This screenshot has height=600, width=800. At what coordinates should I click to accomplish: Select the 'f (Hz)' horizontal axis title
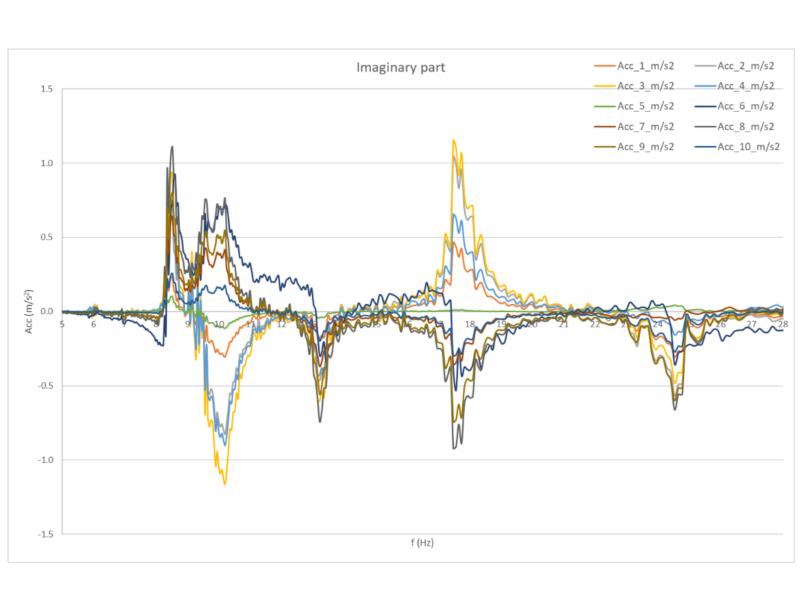click(421, 543)
